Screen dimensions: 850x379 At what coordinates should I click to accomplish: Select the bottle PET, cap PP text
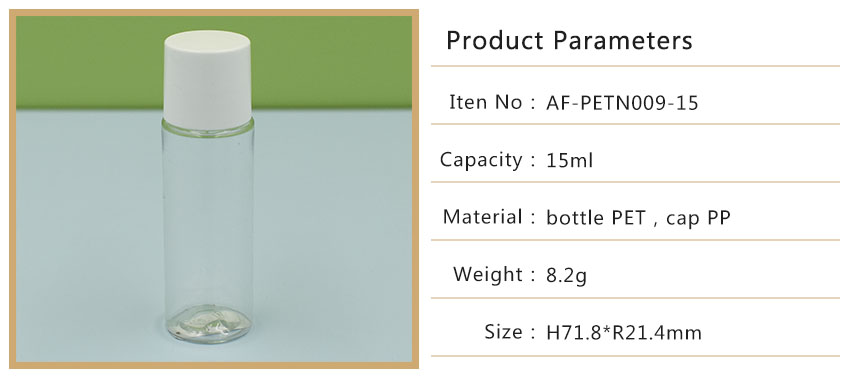[x=639, y=218]
